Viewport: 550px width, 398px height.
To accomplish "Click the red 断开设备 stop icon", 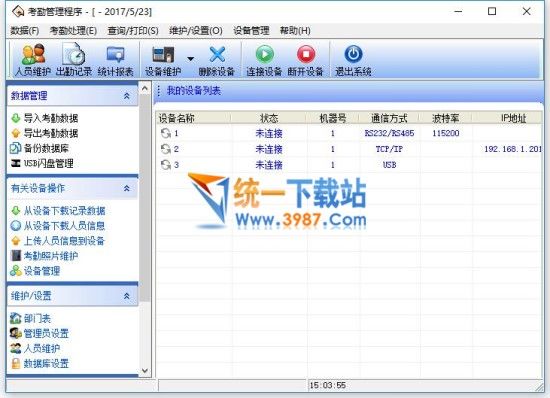I will click(306, 54).
